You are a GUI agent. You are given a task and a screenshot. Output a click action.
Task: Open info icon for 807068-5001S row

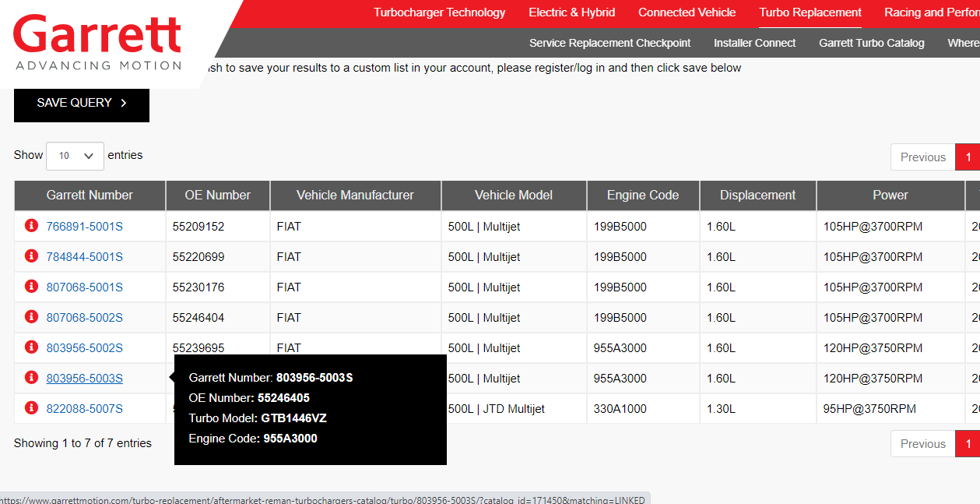(31, 287)
